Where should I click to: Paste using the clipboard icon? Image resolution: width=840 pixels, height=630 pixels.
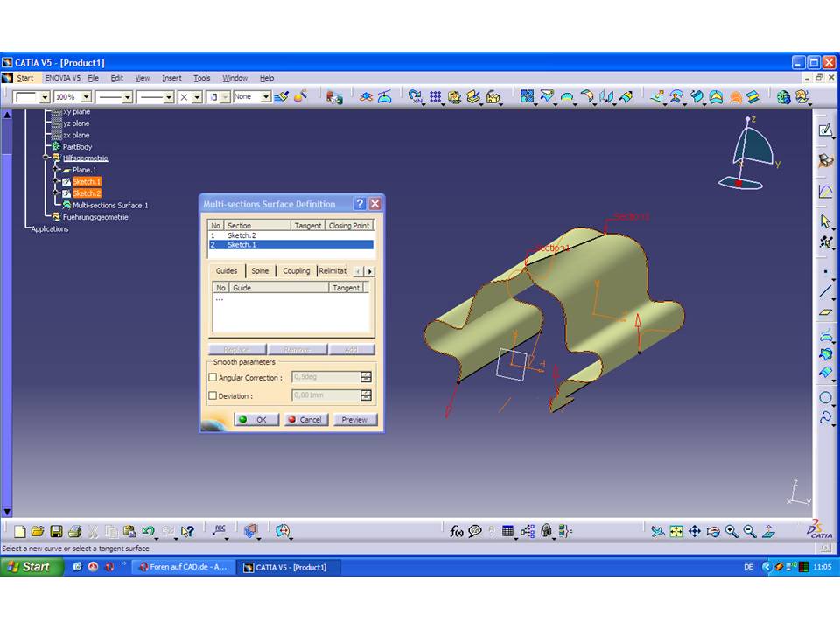129,531
